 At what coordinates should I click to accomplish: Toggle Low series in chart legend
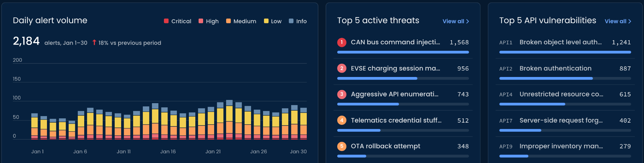click(273, 21)
